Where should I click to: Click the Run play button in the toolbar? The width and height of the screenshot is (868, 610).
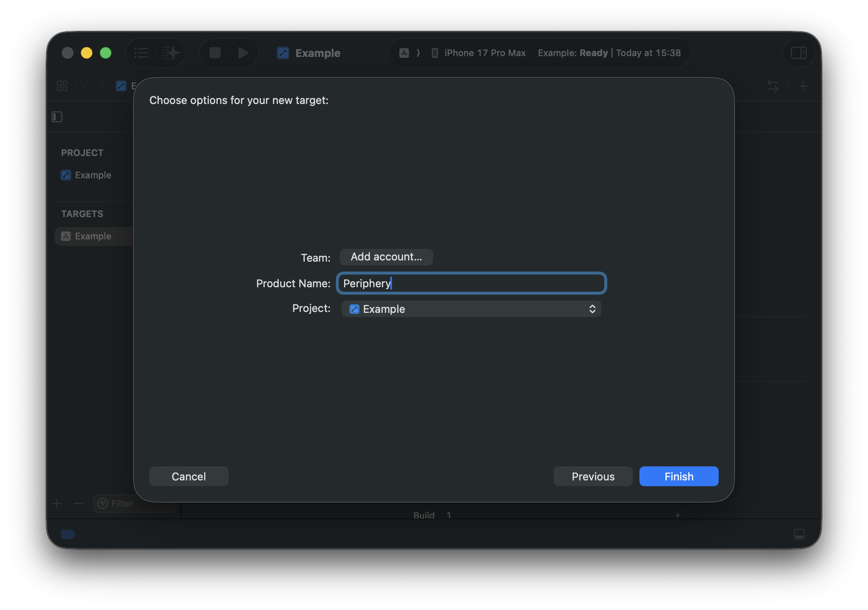pyautogui.click(x=243, y=53)
